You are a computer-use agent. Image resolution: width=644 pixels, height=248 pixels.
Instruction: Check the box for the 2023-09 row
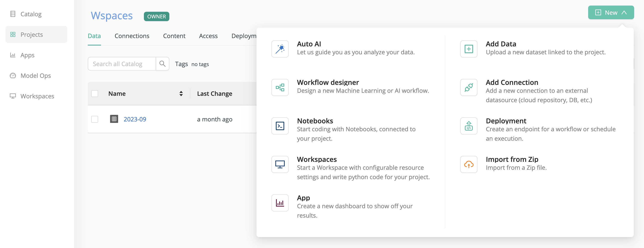point(94,119)
